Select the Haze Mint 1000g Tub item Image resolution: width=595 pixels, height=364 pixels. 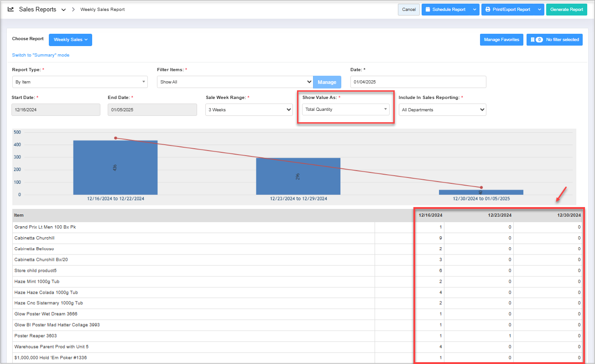tap(37, 281)
